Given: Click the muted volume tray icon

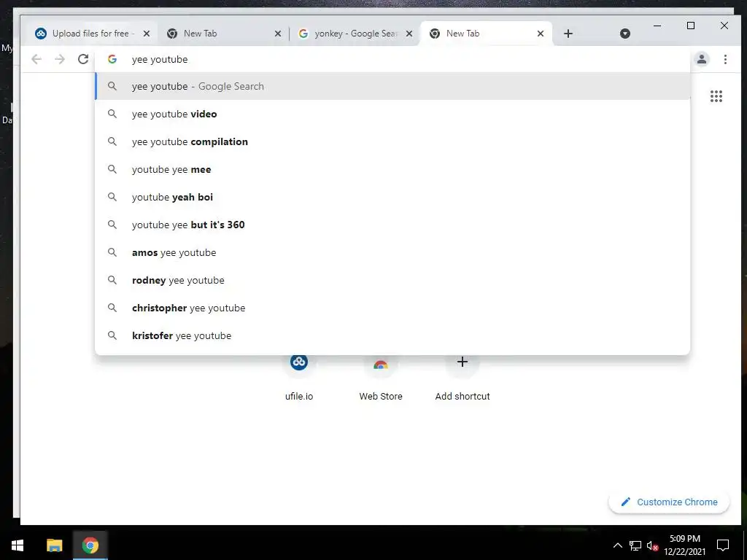Looking at the screenshot, I should coord(652,545).
